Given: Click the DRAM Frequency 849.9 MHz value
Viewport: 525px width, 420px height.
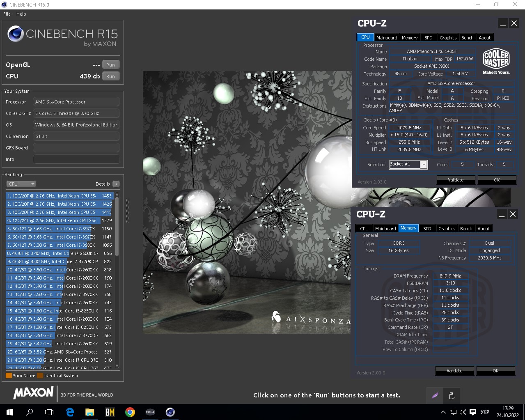Looking at the screenshot, I should click(450, 276).
